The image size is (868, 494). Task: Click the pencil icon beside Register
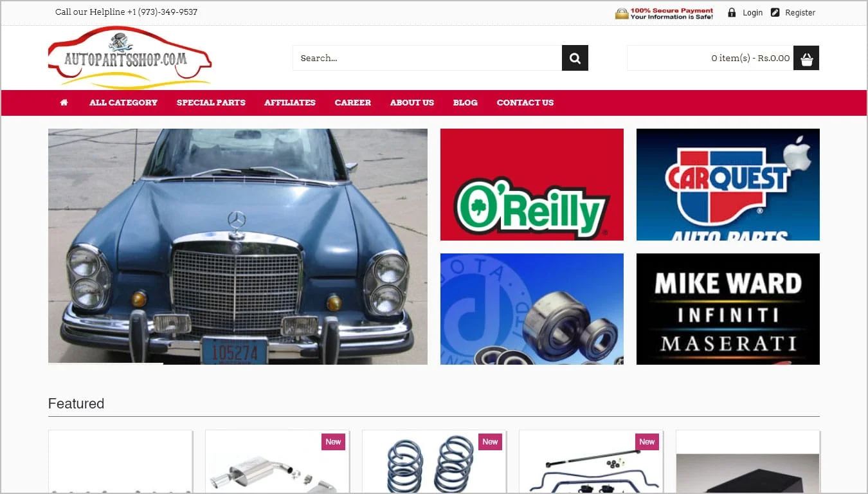point(775,12)
